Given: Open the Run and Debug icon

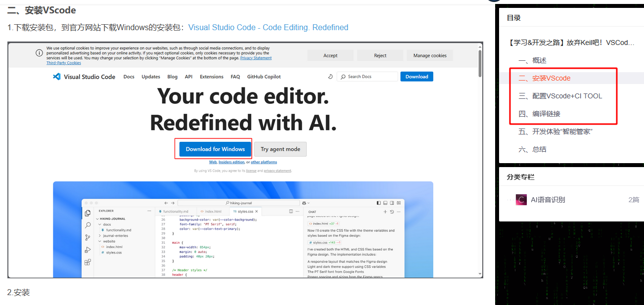Looking at the screenshot, I should [88, 250].
